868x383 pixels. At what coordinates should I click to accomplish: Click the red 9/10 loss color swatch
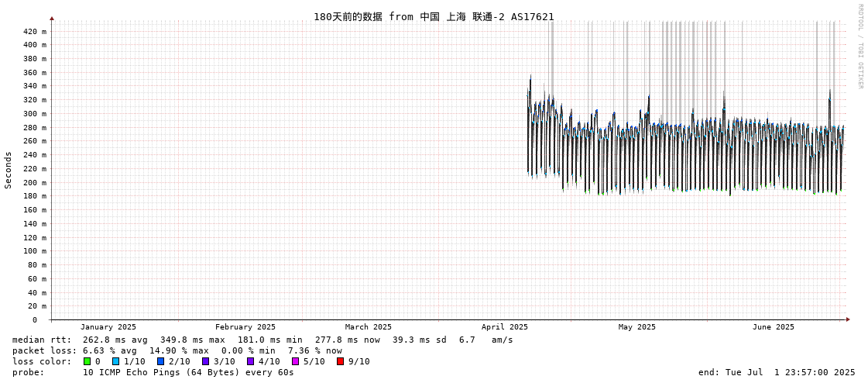click(x=340, y=361)
